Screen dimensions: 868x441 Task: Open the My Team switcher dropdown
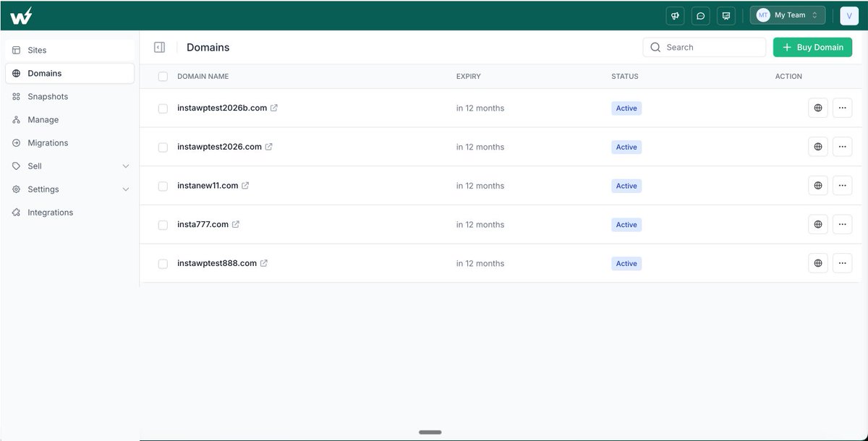pos(787,15)
